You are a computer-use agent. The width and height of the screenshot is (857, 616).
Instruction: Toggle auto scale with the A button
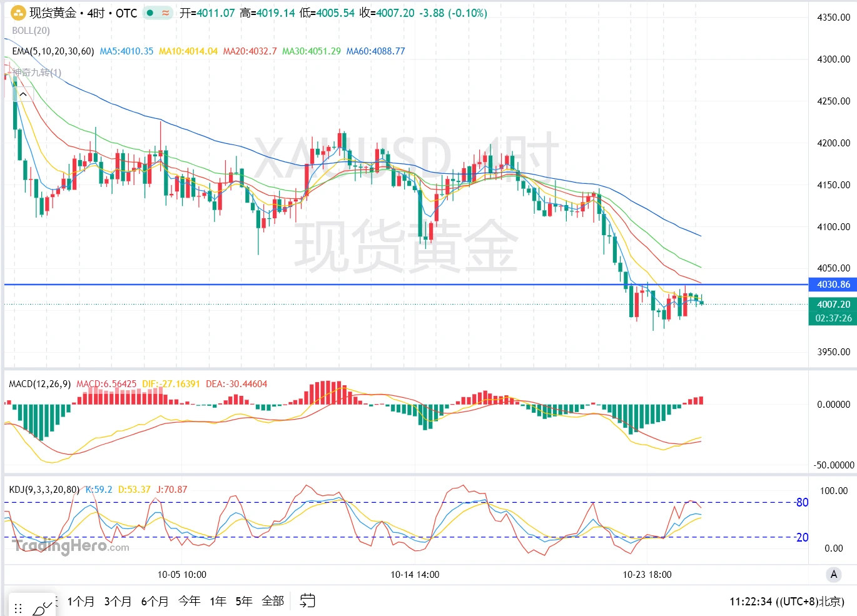tap(833, 574)
